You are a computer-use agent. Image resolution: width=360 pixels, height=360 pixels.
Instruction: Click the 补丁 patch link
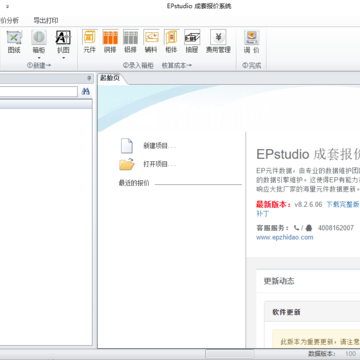click(x=263, y=214)
